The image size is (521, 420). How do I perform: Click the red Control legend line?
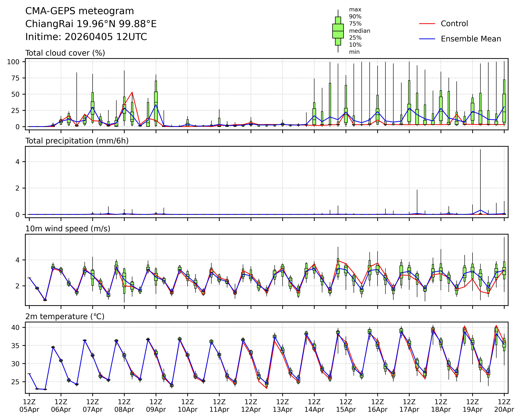[x=427, y=24]
